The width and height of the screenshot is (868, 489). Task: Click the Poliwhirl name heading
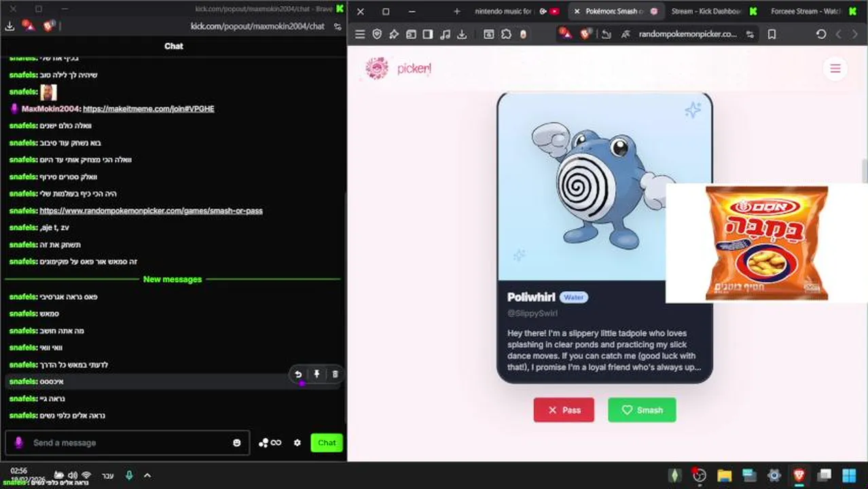pyautogui.click(x=531, y=297)
